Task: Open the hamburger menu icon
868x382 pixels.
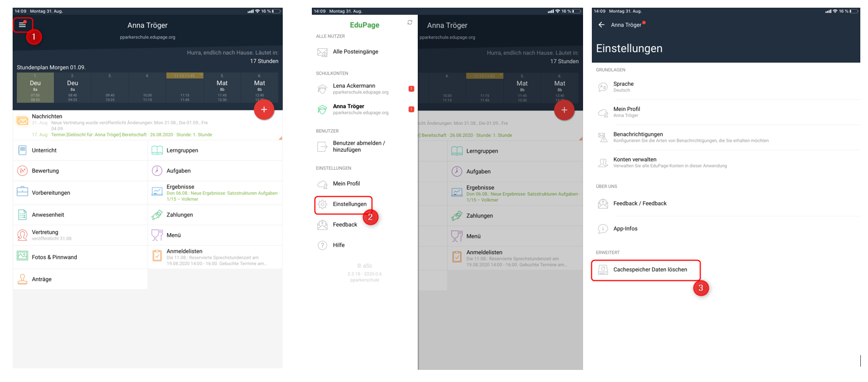Action: [23, 25]
